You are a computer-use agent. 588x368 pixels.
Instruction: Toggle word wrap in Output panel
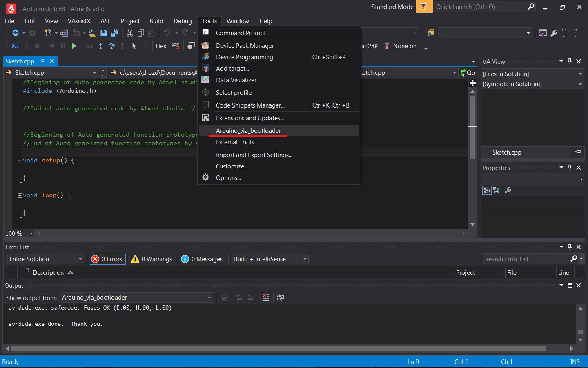point(281,297)
